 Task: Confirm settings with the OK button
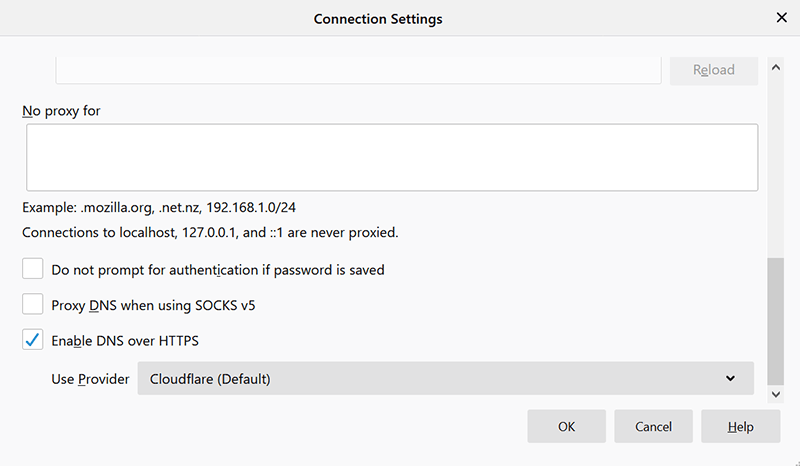[x=566, y=427]
